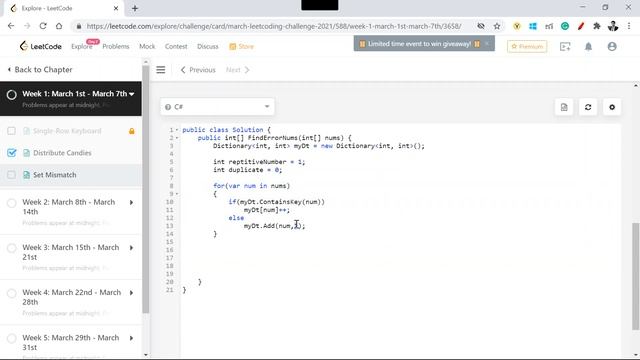Open the hamburger list menu
Image resolution: width=640 pixels, height=360 pixels.
pyautogui.click(x=161, y=70)
